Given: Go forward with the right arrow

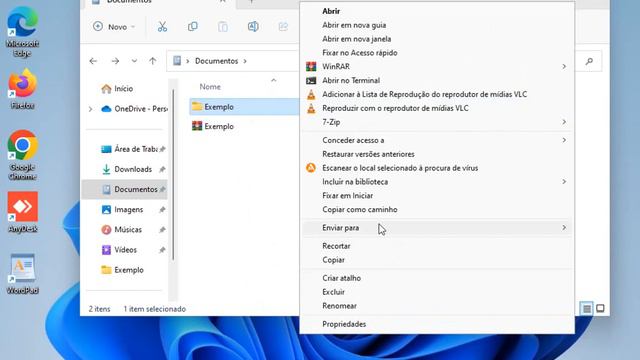Looking at the screenshot, I should click(x=115, y=61).
